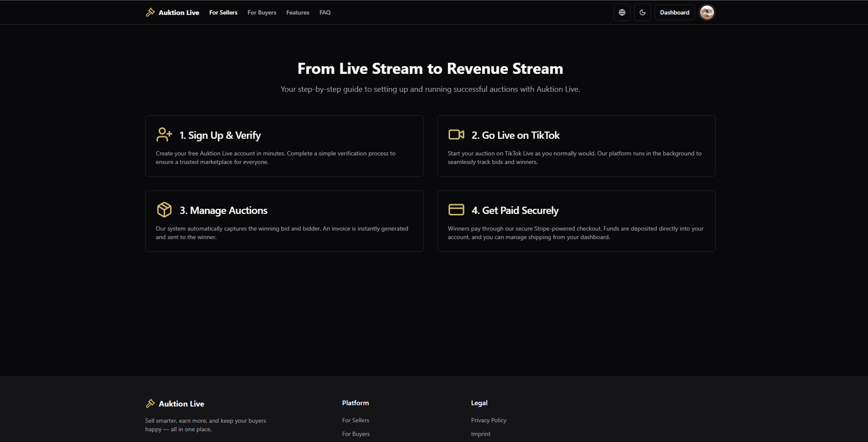Click the Get Paid Securely card icon
868x442 pixels.
click(x=456, y=210)
